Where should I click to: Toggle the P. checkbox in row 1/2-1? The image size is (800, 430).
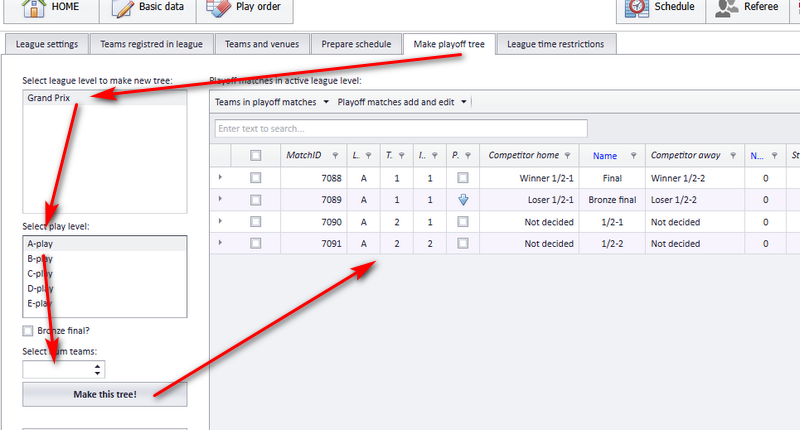463,222
